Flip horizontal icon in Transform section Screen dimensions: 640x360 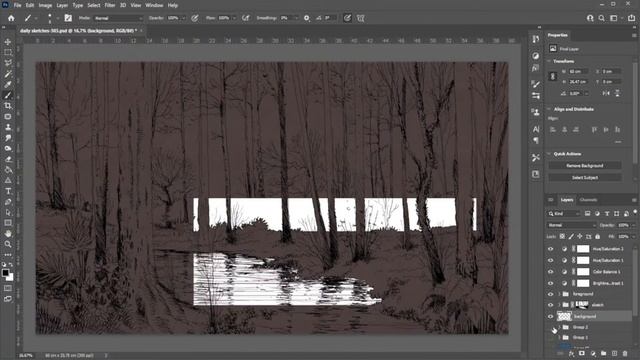point(606,93)
